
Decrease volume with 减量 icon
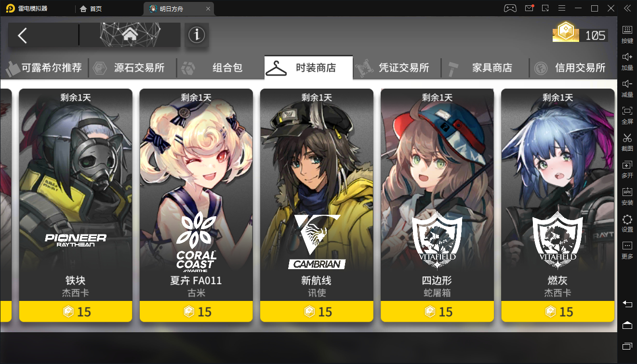click(x=627, y=88)
